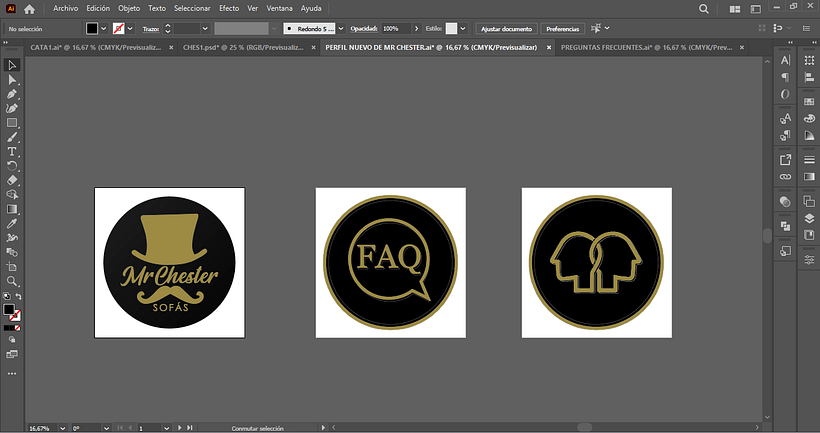This screenshot has width=820, height=433.
Task: Select the Eraser tool
Action: [x=12, y=180]
